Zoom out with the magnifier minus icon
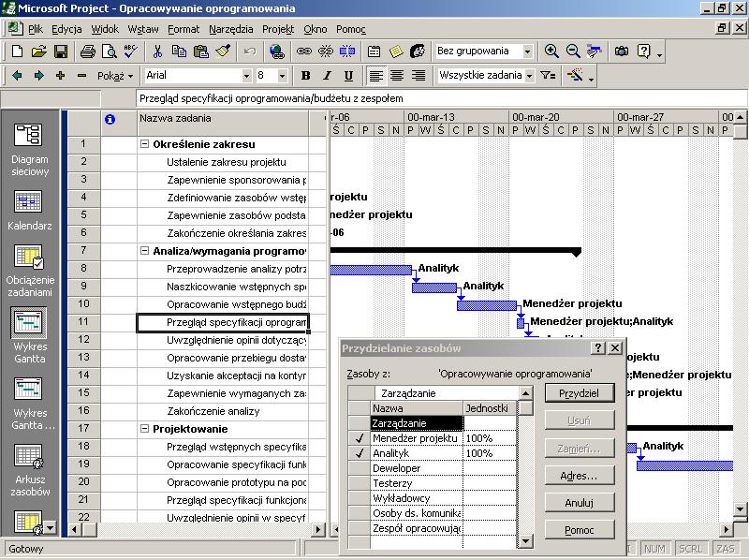Viewport: 749px width, 560px height. (573, 52)
